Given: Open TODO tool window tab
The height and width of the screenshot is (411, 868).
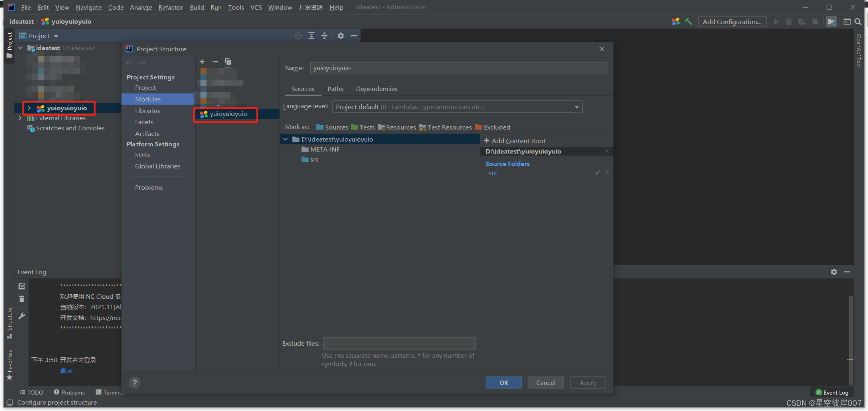Looking at the screenshot, I should point(32,393).
